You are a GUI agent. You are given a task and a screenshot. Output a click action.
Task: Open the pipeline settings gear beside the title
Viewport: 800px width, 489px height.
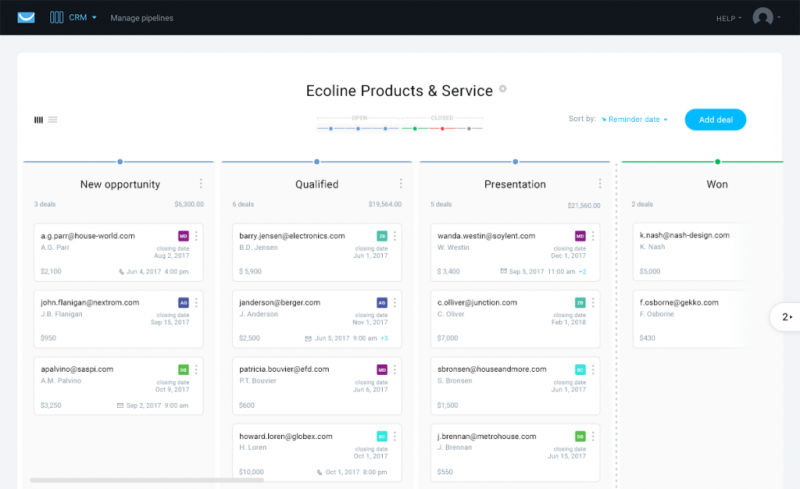click(x=503, y=89)
